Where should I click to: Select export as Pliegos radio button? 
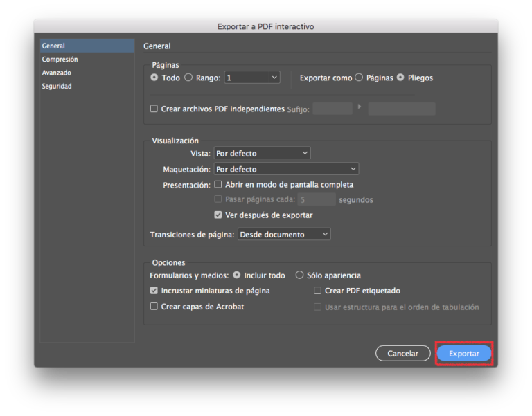pos(400,78)
